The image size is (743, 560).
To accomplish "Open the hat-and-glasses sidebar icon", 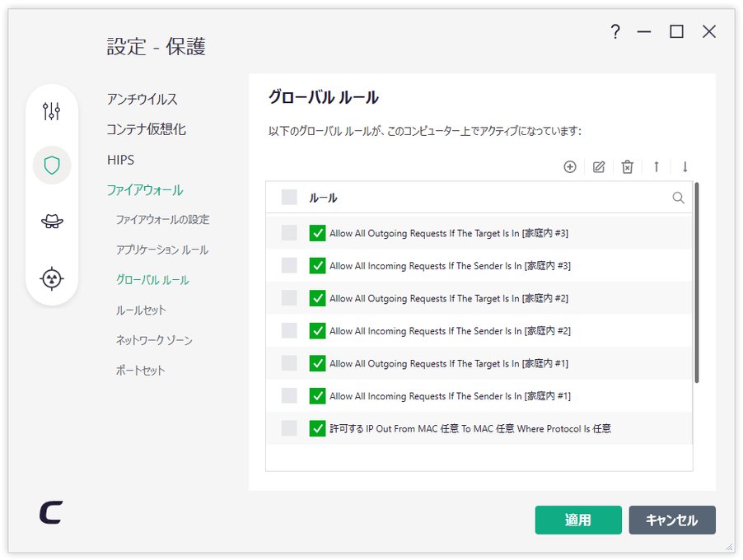I will click(52, 222).
